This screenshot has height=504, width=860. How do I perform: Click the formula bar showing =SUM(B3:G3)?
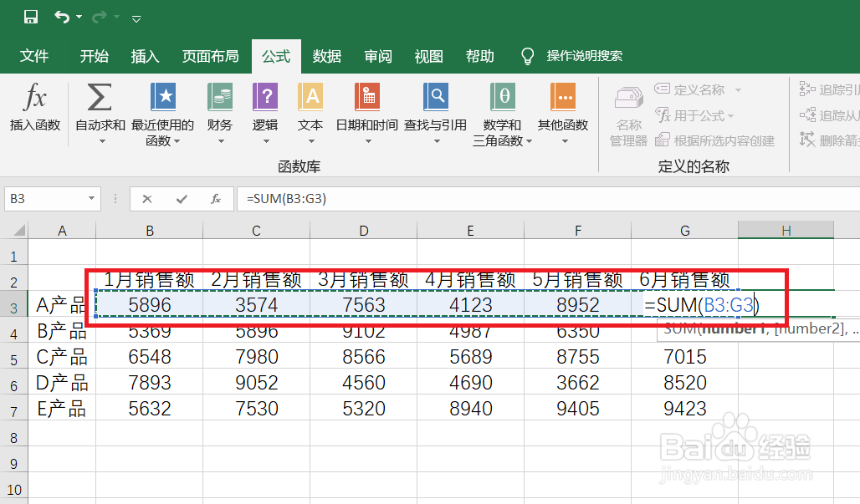[548, 198]
